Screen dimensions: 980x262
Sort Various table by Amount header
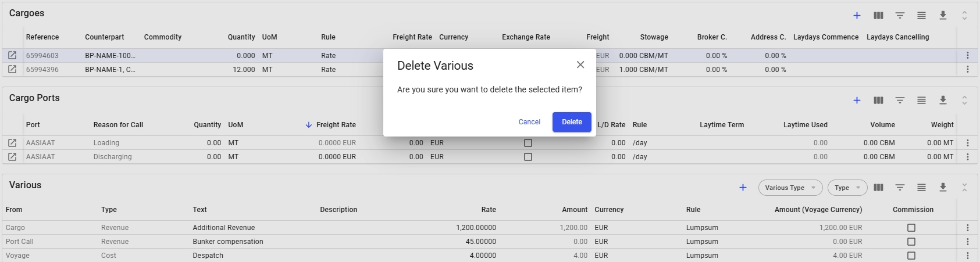[x=575, y=210]
